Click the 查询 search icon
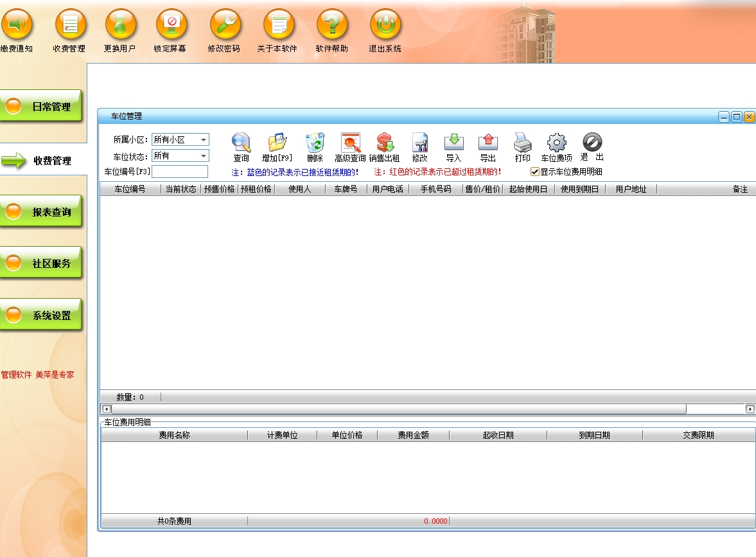Image resolution: width=756 pixels, height=557 pixels. (241, 143)
